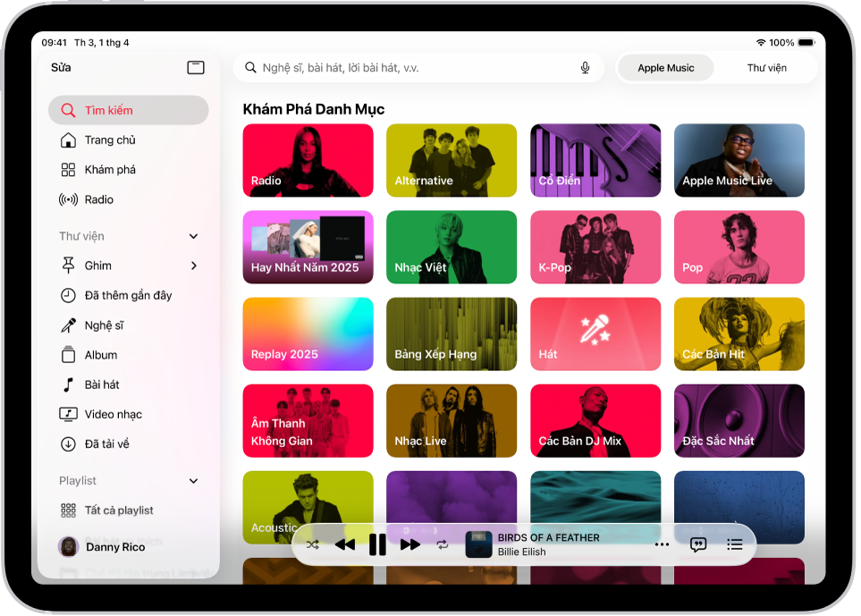Open Tất cả playlist
The width and height of the screenshot is (861, 616).
[x=129, y=511]
